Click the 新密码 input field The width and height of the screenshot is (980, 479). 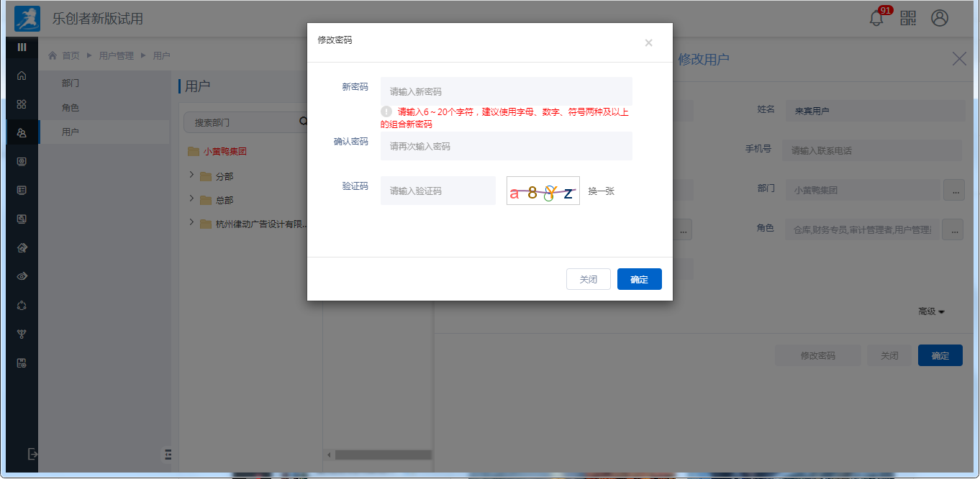(506, 91)
